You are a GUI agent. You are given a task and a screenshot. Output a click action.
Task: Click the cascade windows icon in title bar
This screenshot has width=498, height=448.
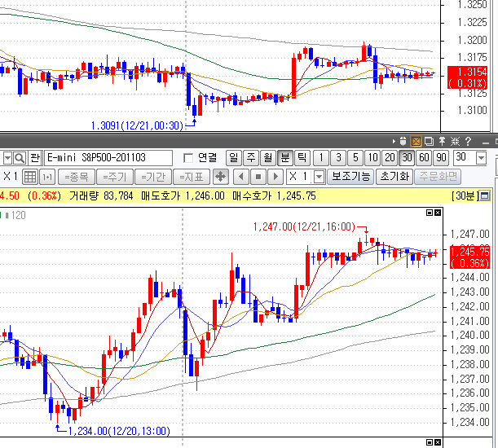click(429, 142)
